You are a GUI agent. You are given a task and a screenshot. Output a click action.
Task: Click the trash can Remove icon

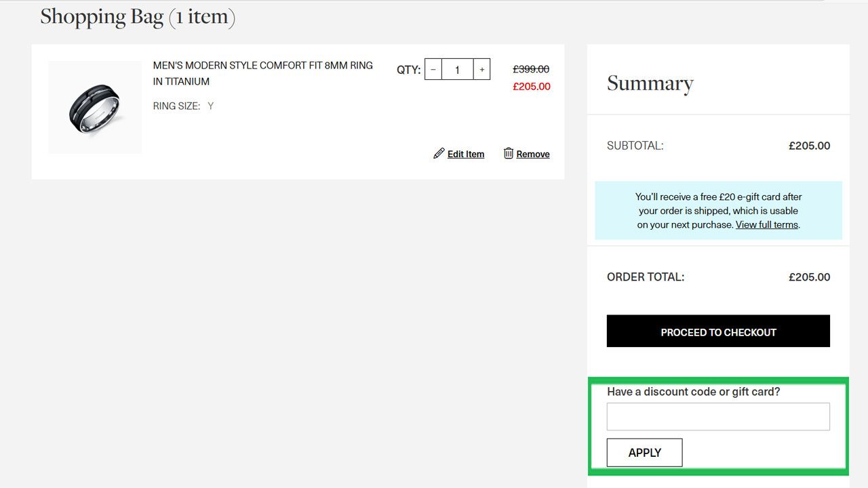(509, 153)
